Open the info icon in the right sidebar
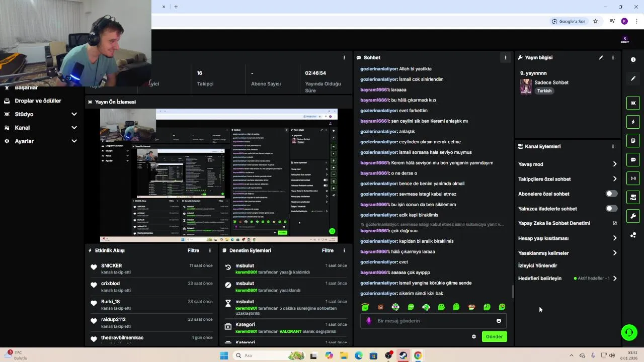This screenshot has height=362, width=644. pyautogui.click(x=633, y=59)
